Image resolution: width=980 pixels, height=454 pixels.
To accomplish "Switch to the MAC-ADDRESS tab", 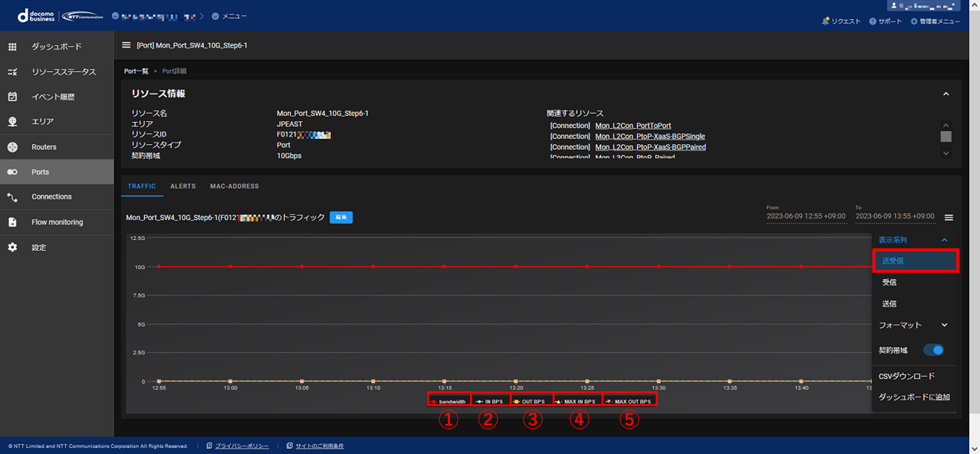I will (234, 186).
